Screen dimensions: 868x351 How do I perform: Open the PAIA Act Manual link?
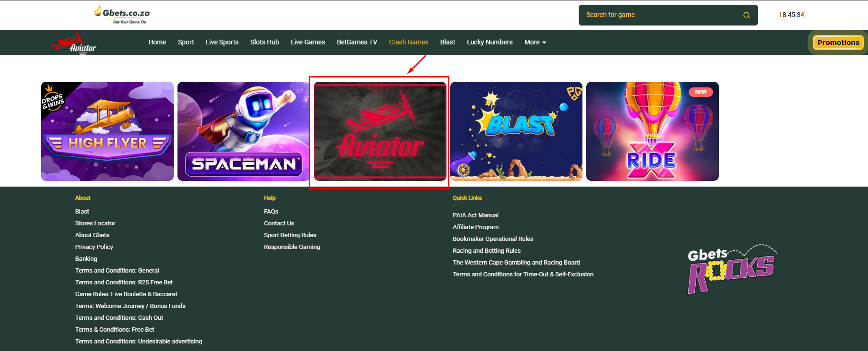pos(475,215)
